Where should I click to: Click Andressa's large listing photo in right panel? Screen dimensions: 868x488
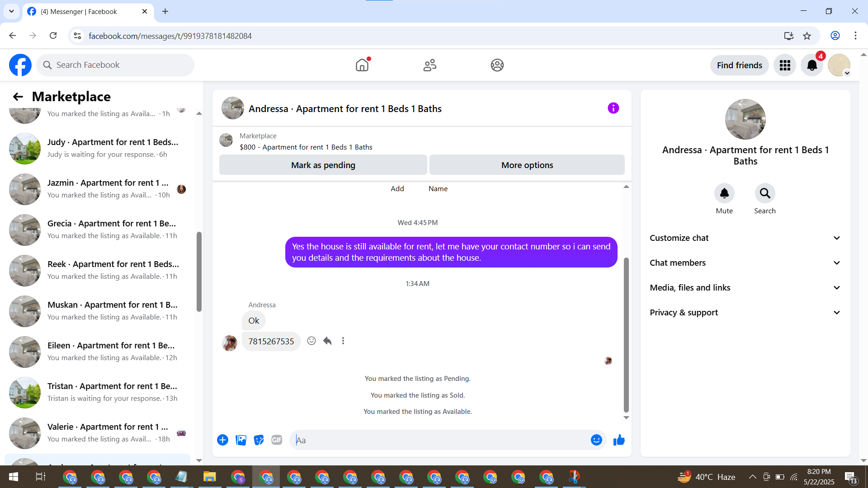pos(745,119)
